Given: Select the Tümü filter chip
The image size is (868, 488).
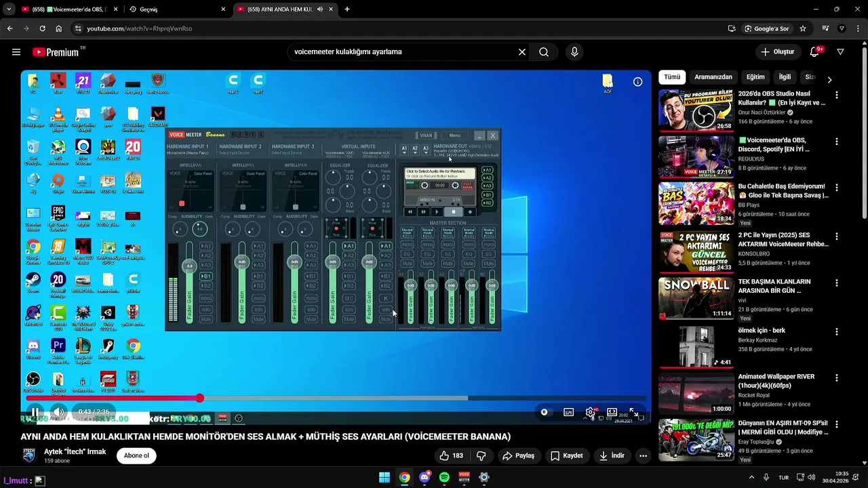Looking at the screenshot, I should 672,77.
